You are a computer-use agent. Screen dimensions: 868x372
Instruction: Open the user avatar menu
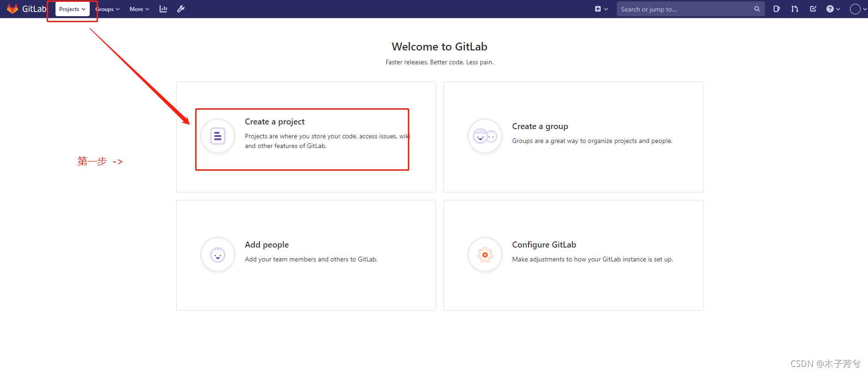click(x=858, y=9)
